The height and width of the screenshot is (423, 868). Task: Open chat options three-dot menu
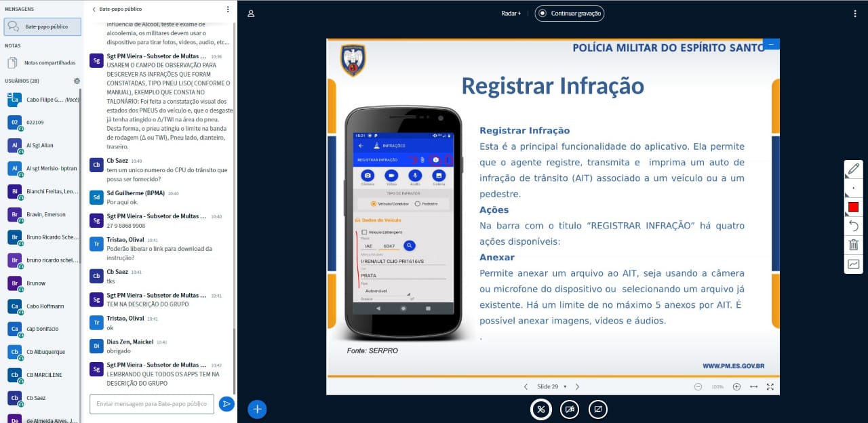(228, 9)
